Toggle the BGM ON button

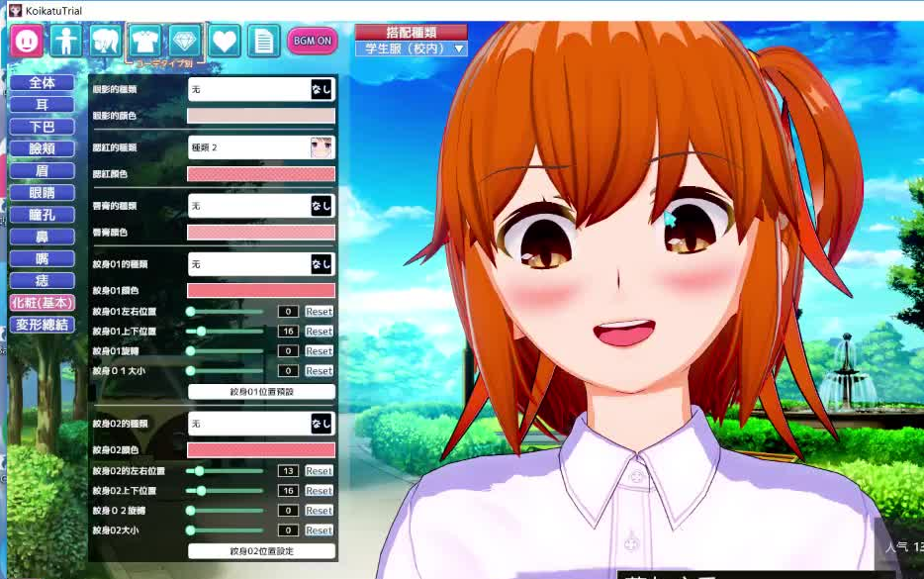[313, 41]
